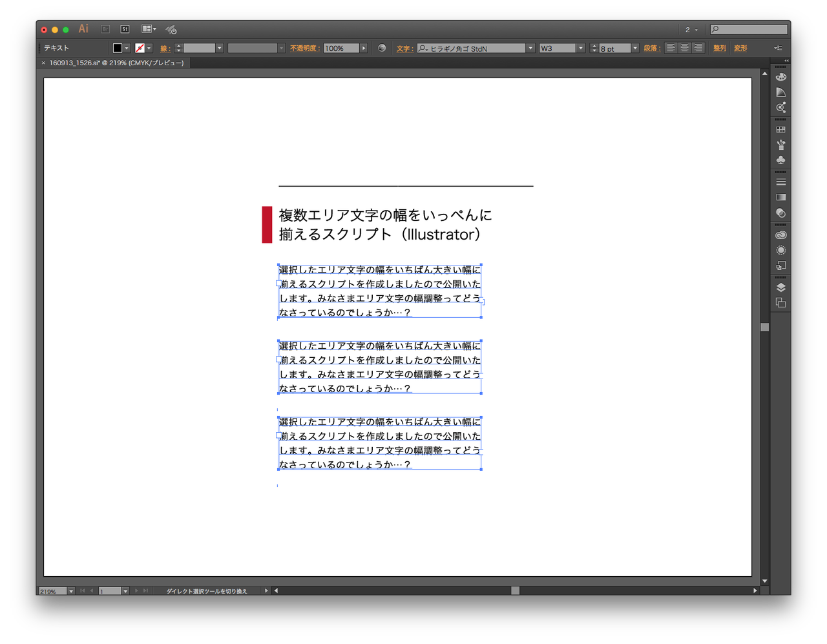Open zoom level 219% dropdown
The height and width of the screenshot is (644, 827).
coord(71,591)
